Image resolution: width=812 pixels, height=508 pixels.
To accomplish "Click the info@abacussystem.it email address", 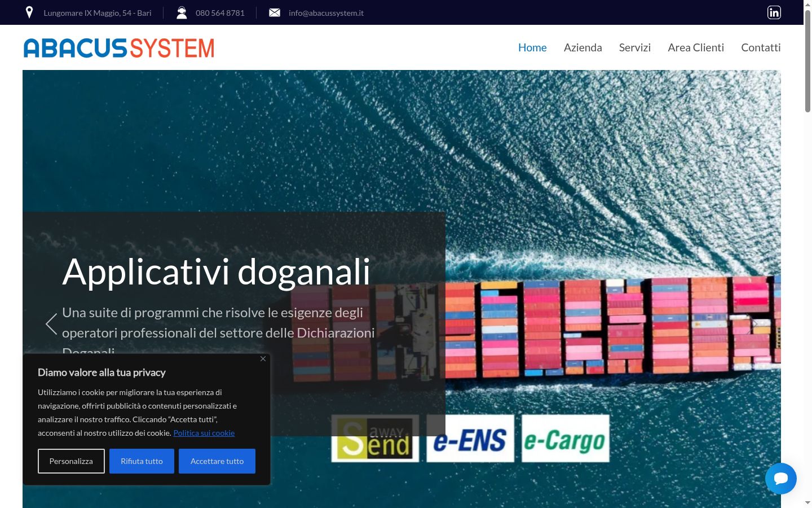I will 326,13.
